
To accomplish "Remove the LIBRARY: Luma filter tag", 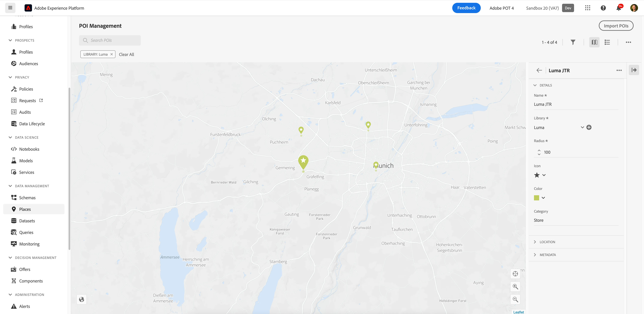I will click(112, 54).
